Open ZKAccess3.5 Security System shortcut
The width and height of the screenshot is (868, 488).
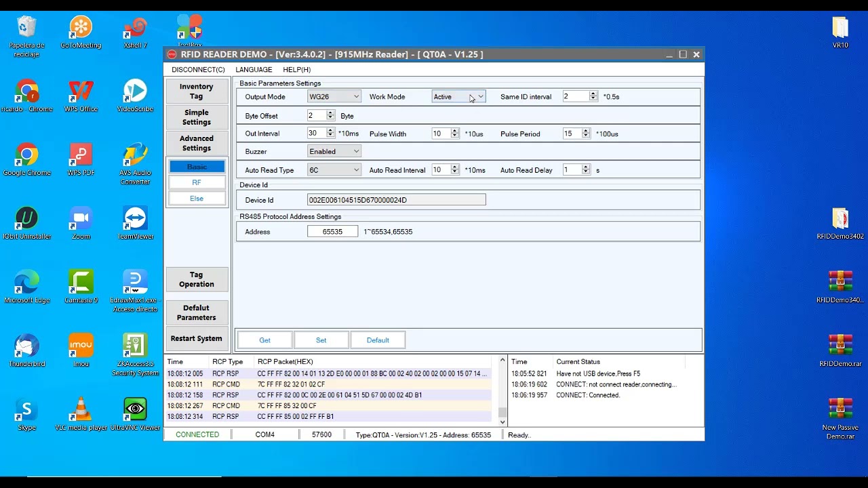click(x=135, y=354)
